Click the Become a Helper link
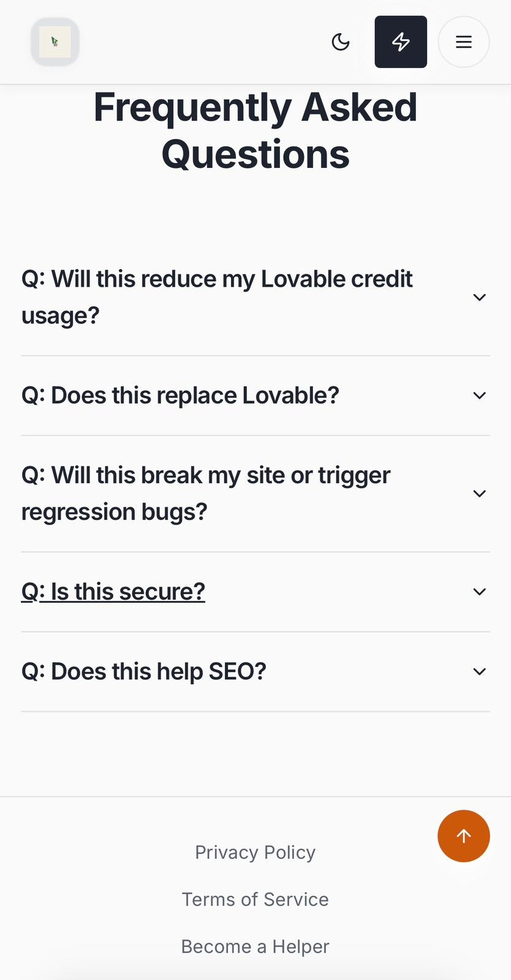This screenshot has width=511, height=980. click(255, 946)
